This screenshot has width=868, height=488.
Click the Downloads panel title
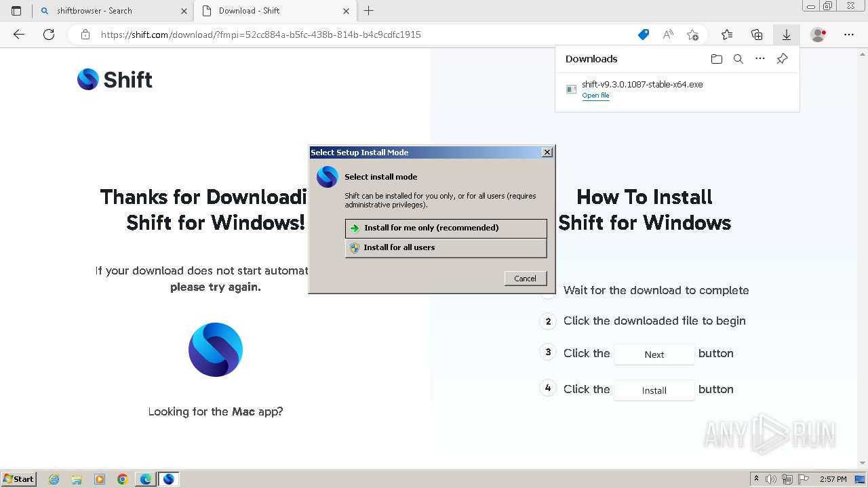pos(591,59)
